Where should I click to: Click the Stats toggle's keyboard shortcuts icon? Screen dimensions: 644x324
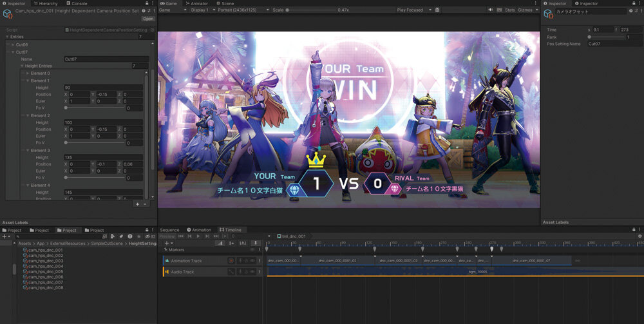(499, 10)
